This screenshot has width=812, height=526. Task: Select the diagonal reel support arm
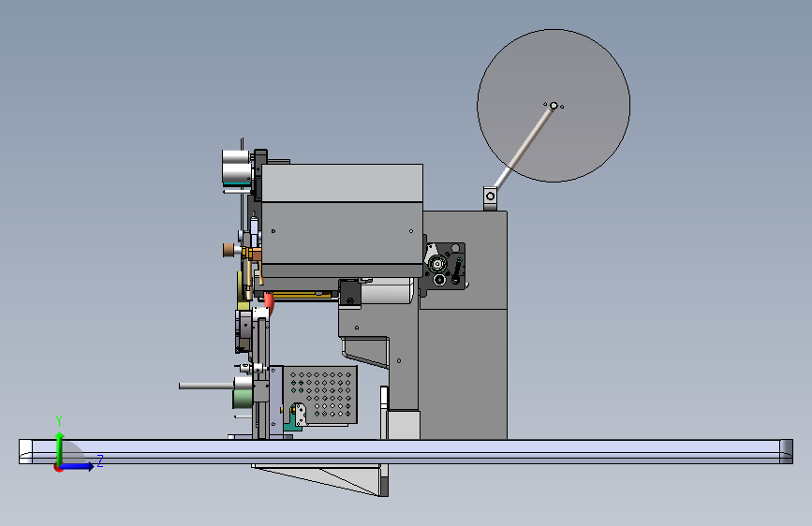pyautogui.click(x=523, y=147)
